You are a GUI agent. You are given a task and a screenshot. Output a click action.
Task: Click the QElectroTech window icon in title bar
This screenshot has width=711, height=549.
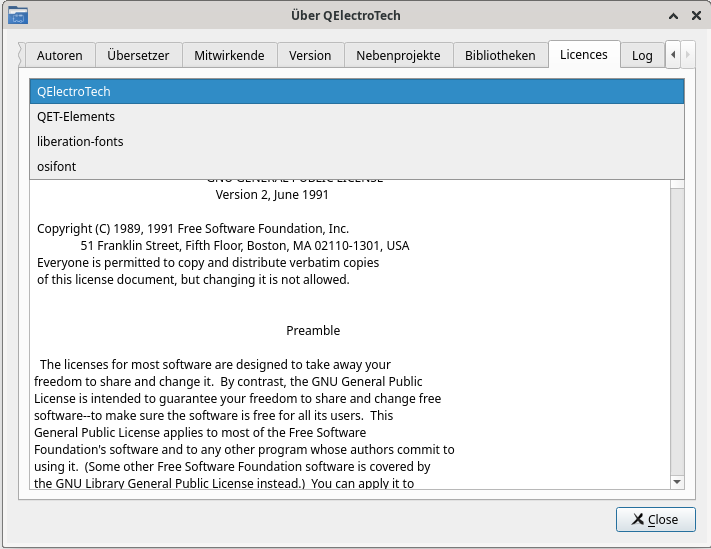point(18,15)
